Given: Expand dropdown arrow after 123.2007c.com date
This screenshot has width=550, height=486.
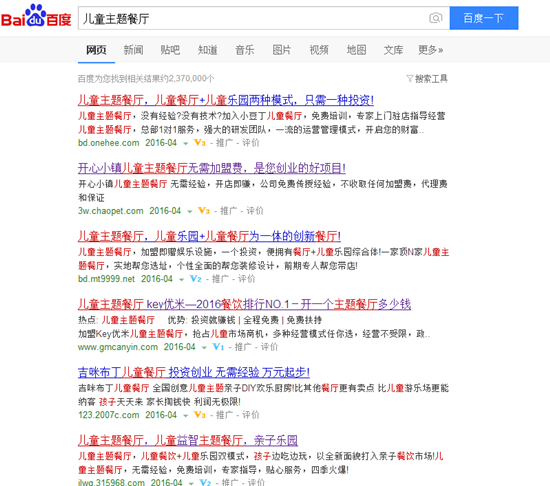Looking at the screenshot, I should [186, 416].
